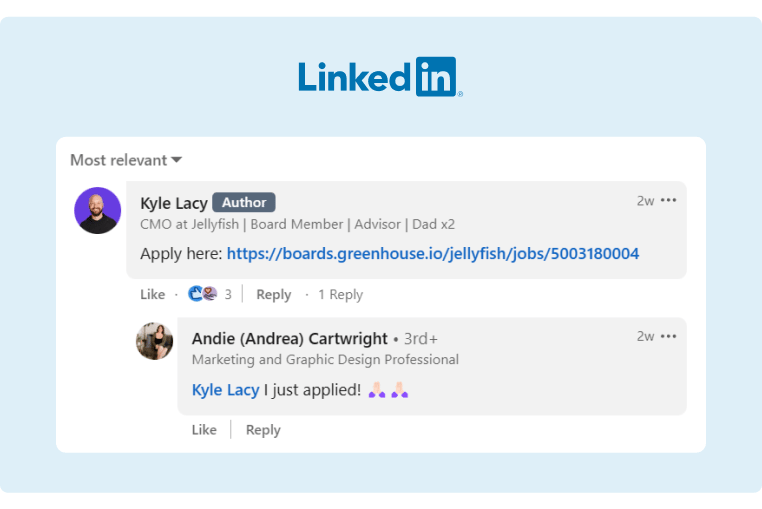
Task: Open the greenhouse.io Jellyfish job link
Action: click(x=433, y=253)
